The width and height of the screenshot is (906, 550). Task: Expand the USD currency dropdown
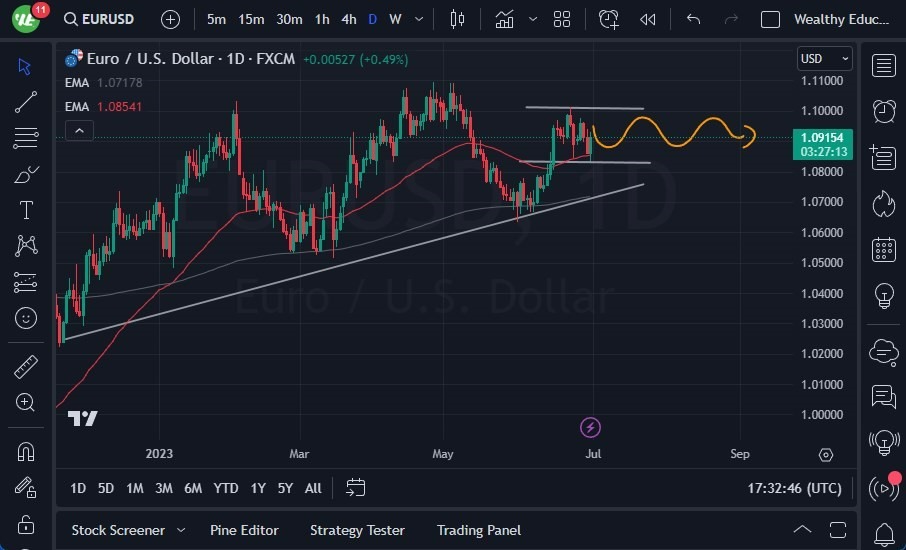coord(824,59)
